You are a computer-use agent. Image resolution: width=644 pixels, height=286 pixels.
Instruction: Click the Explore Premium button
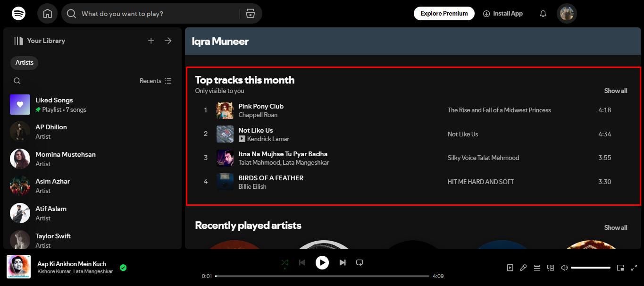pos(443,13)
